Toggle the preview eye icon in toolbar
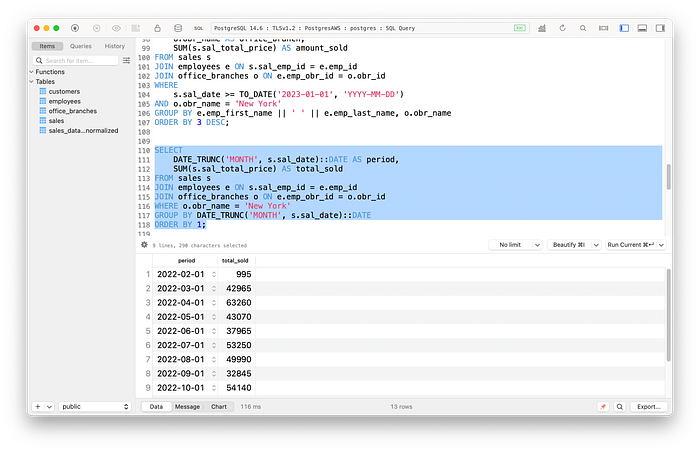The width and height of the screenshot is (700, 452). (116, 28)
